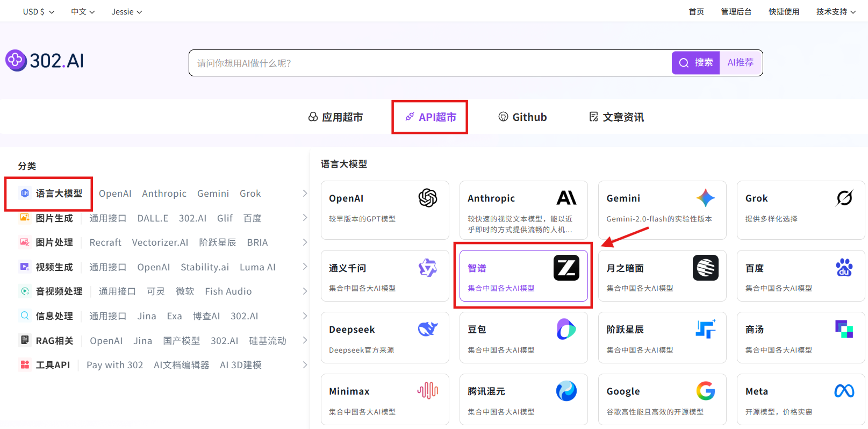
Task: Expand the 语言大模型 row chevron
Action: click(x=305, y=193)
